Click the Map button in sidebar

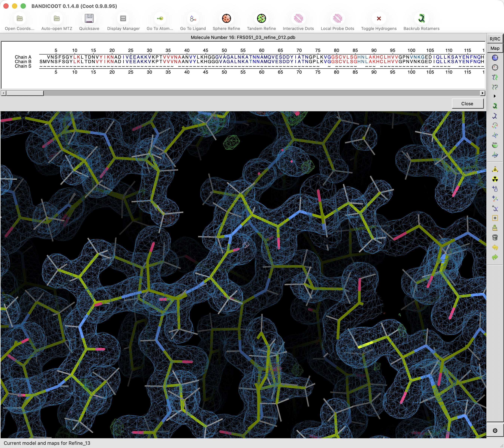coord(495,48)
